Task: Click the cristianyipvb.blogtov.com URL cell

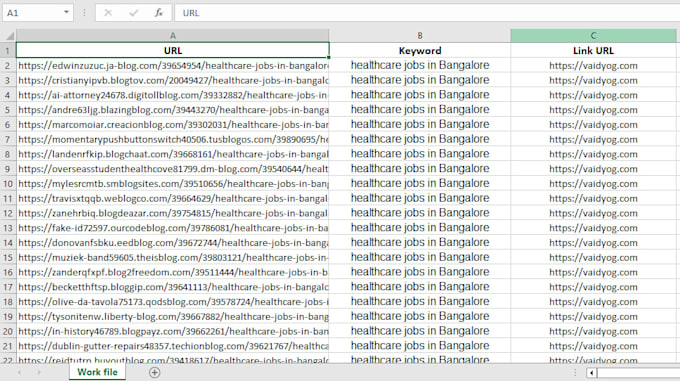Action: tap(173, 80)
